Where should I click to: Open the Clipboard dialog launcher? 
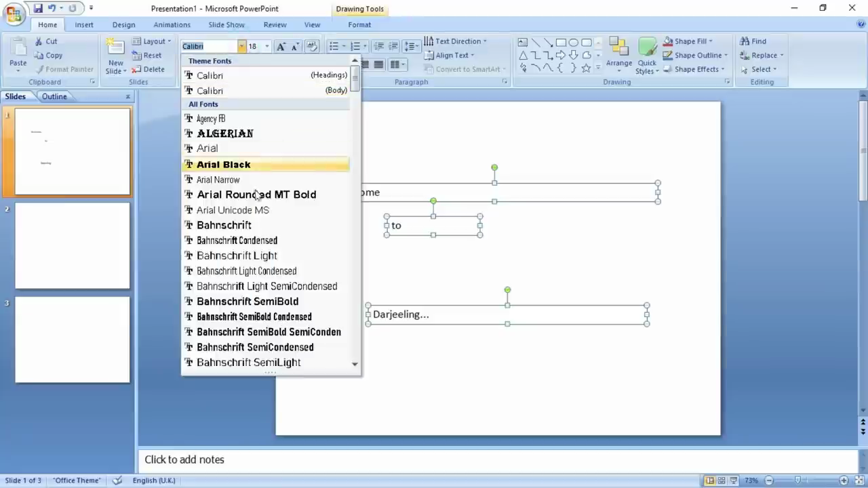point(92,82)
